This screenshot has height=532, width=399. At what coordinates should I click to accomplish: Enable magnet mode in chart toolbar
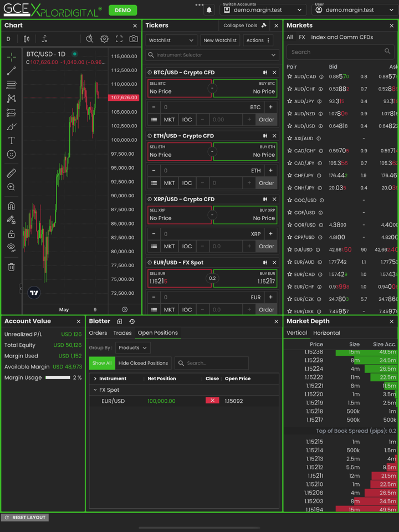(x=11, y=206)
